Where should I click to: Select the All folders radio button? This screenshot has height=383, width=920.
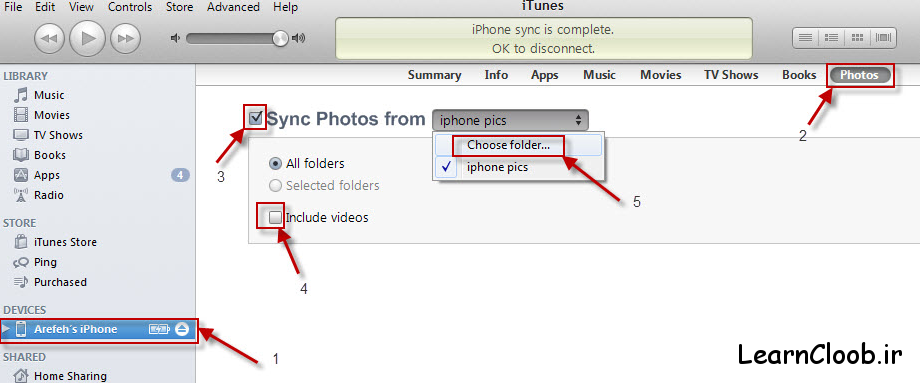(x=274, y=164)
